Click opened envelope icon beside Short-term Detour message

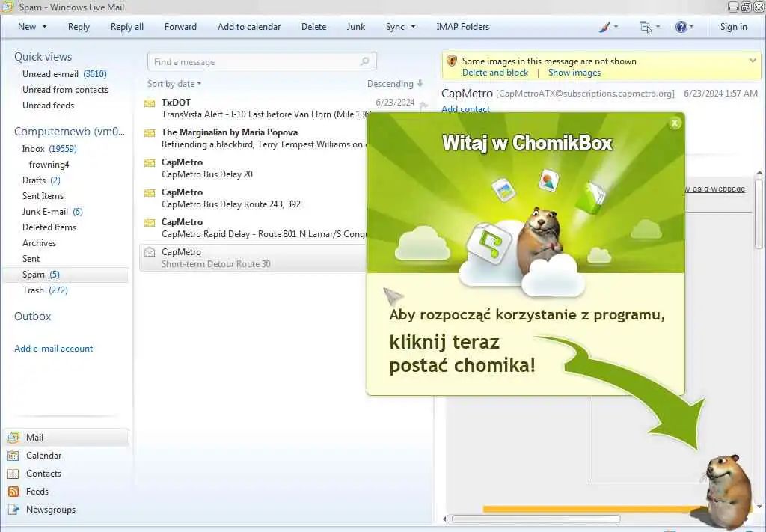point(150,252)
